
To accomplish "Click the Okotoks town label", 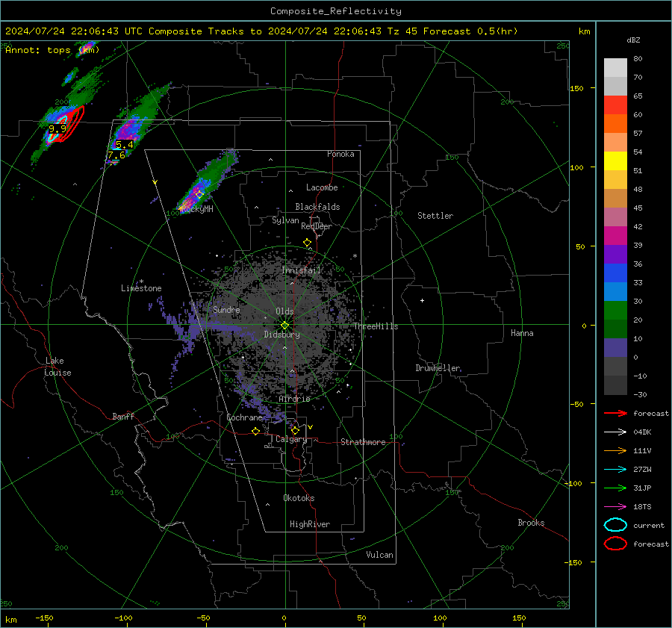I will pyautogui.click(x=299, y=498).
